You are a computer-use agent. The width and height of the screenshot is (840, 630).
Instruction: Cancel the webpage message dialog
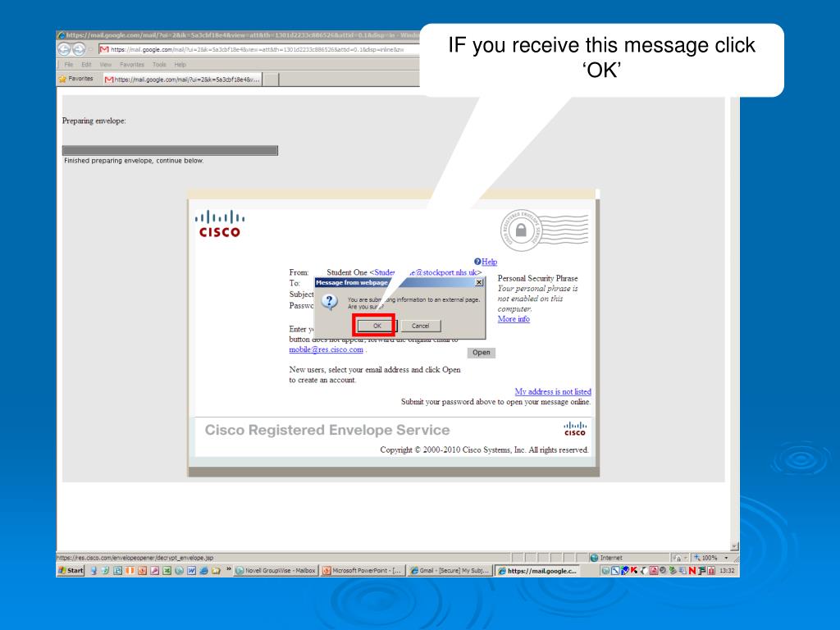(x=421, y=326)
